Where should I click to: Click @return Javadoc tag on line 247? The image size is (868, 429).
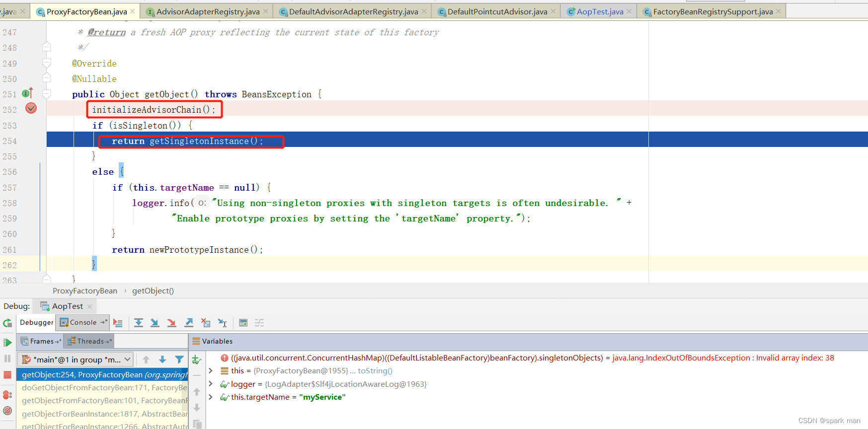click(x=107, y=32)
